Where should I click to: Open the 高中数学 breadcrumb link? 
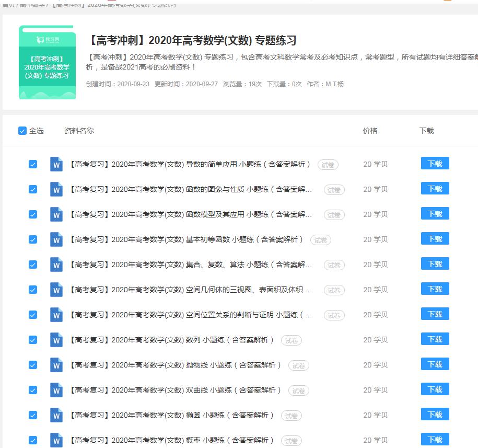click(29, 3)
